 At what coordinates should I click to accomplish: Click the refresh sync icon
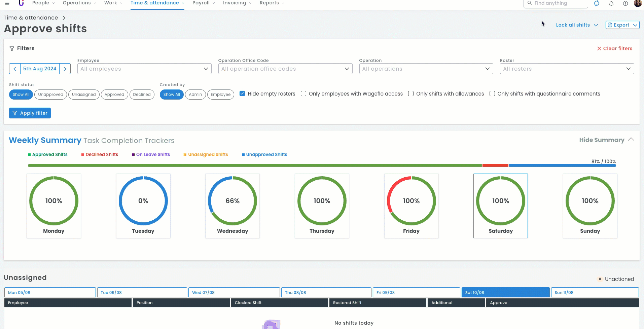(597, 3)
